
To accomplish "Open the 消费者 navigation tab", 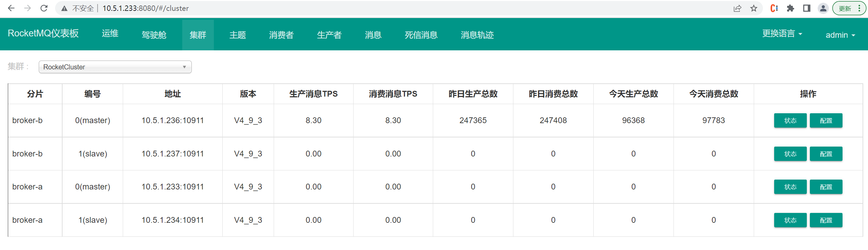I will point(281,35).
